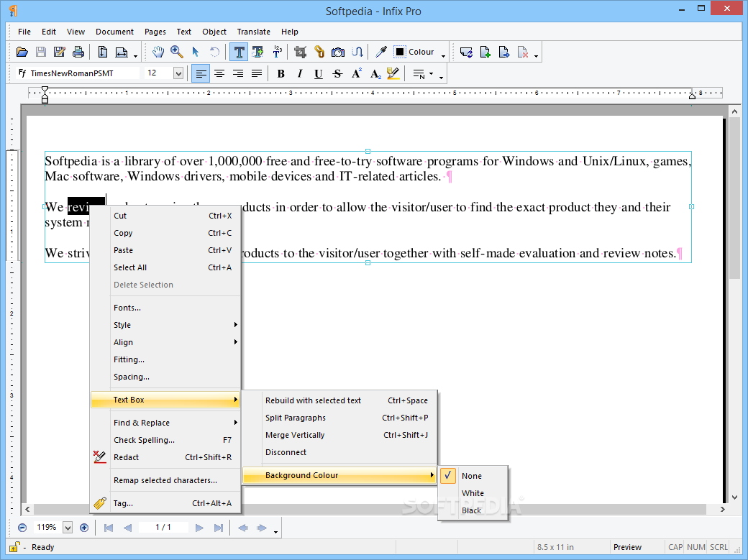This screenshot has width=748, height=560.
Task: Select the Crop tool icon
Action: coord(300,52)
